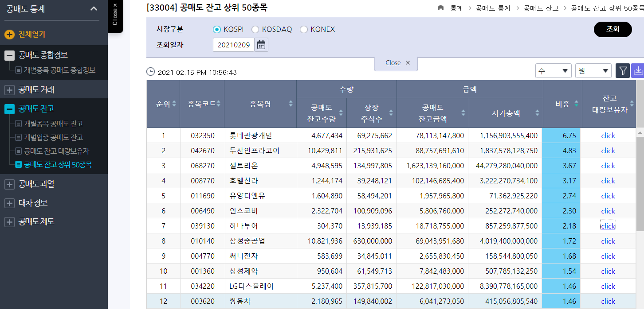Image resolution: width=644 pixels, height=310 pixels.
Task: Select the KOSDAQ radio button
Action: [x=255, y=30]
